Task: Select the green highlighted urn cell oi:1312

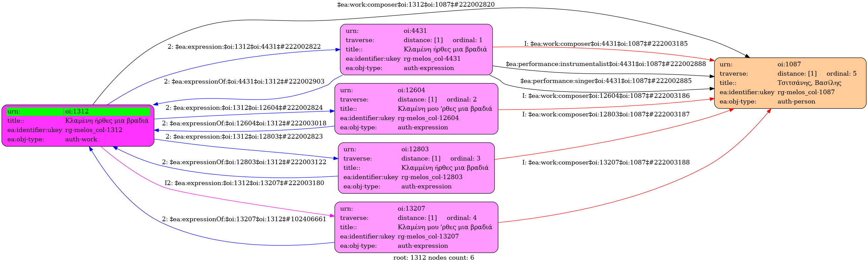Action: coord(107,111)
